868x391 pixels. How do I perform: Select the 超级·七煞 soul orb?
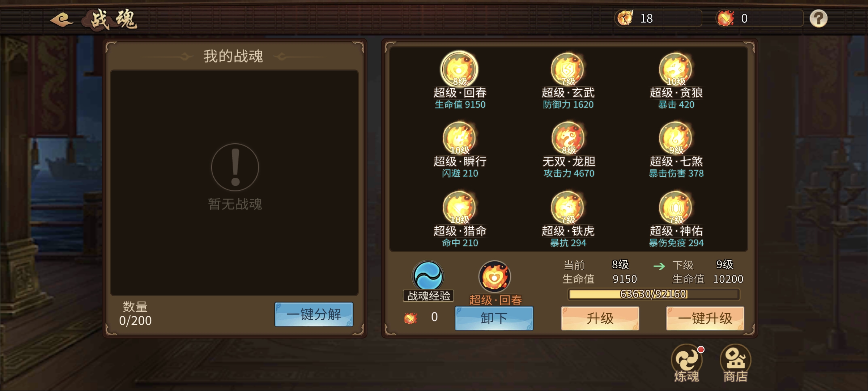676,138
